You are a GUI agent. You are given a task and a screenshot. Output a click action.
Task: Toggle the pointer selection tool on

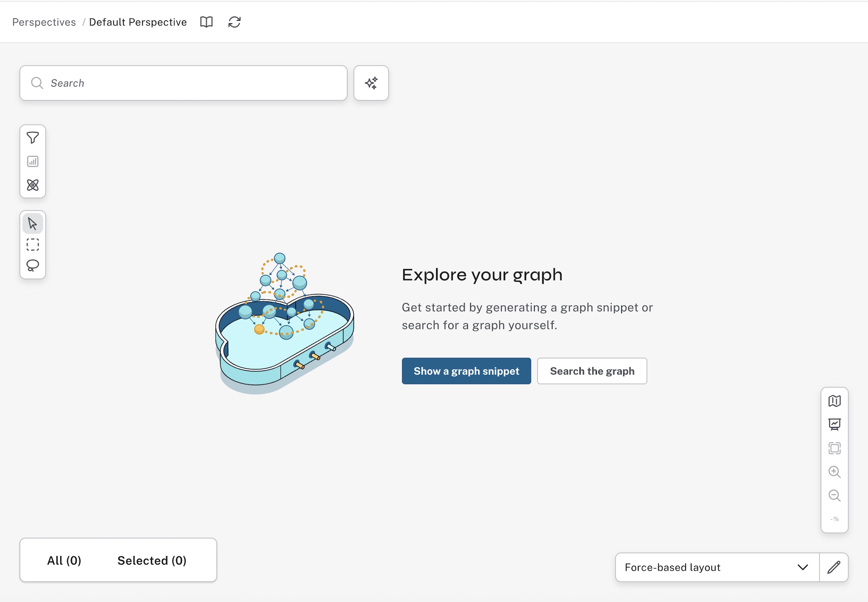pyautogui.click(x=33, y=223)
